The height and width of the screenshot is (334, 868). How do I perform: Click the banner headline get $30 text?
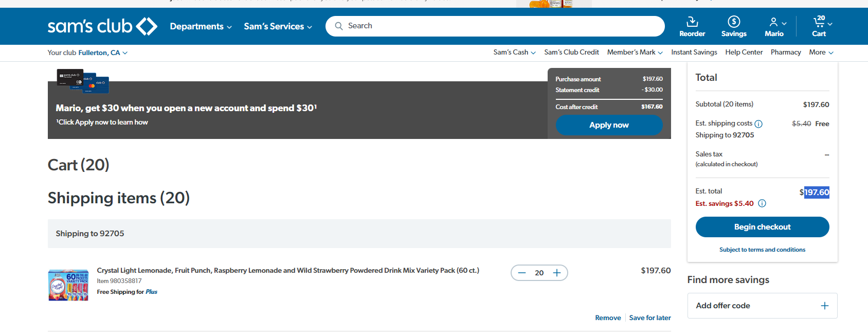(186, 108)
